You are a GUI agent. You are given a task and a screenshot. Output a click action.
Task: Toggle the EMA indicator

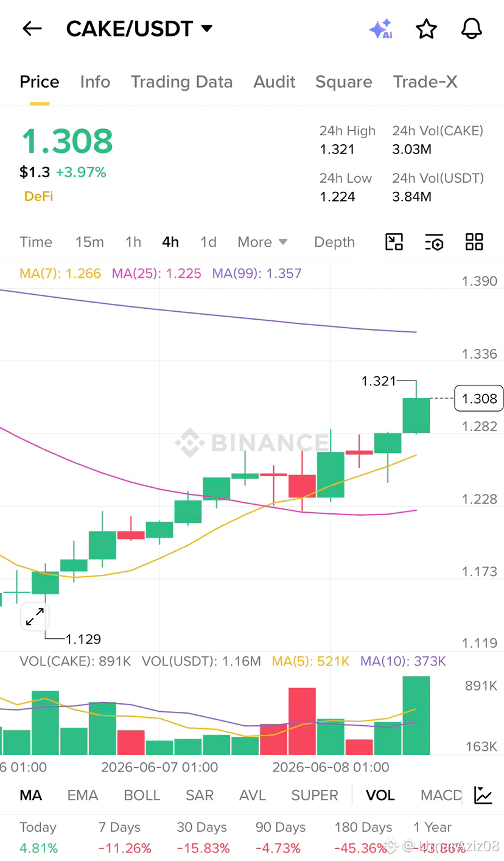pos(83,795)
